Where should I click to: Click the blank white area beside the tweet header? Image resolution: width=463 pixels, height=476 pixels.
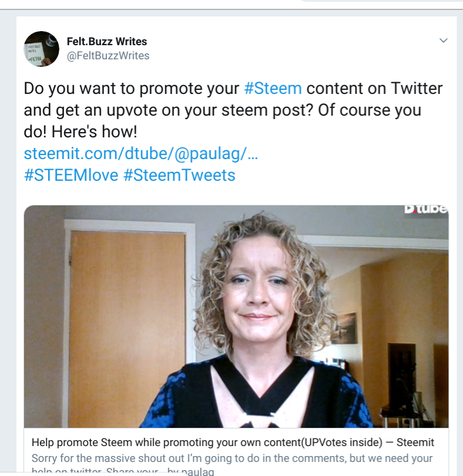288,49
